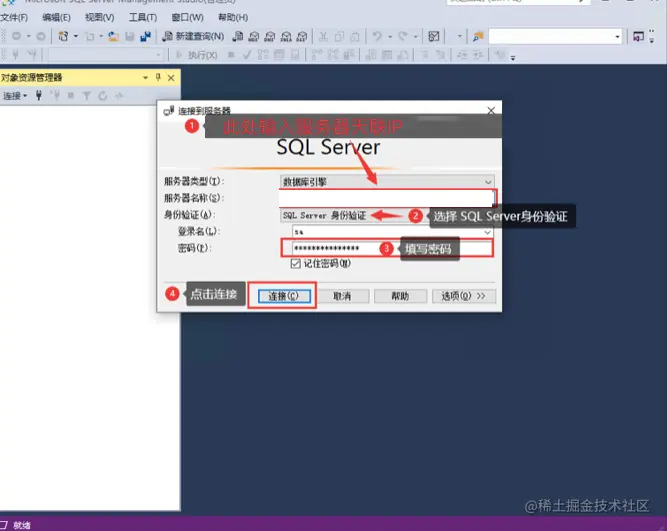Click the navigate forward toolbar icon
Viewport: 667px width, 531px height.
click(41, 37)
